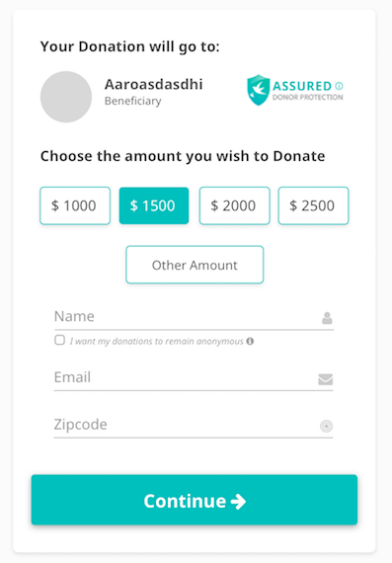Image resolution: width=392 pixels, height=563 pixels.
Task: Click the beneficiary name Aaroasdasdhi
Action: tap(154, 84)
